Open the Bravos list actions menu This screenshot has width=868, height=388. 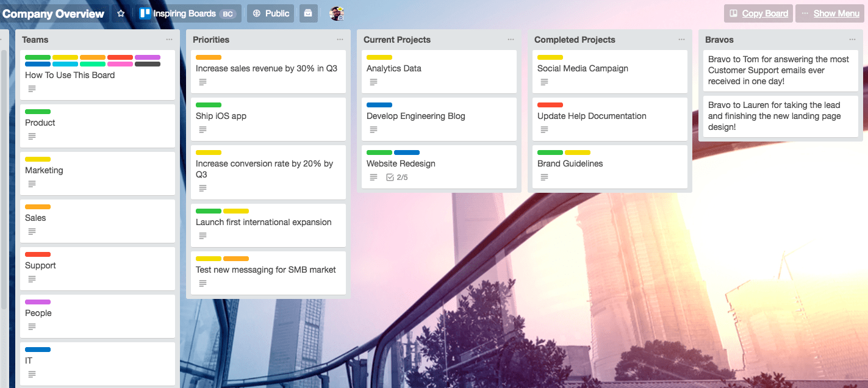click(852, 40)
